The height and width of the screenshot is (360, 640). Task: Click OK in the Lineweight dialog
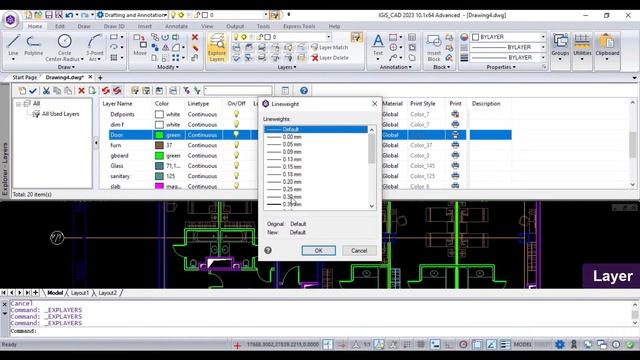pos(318,250)
